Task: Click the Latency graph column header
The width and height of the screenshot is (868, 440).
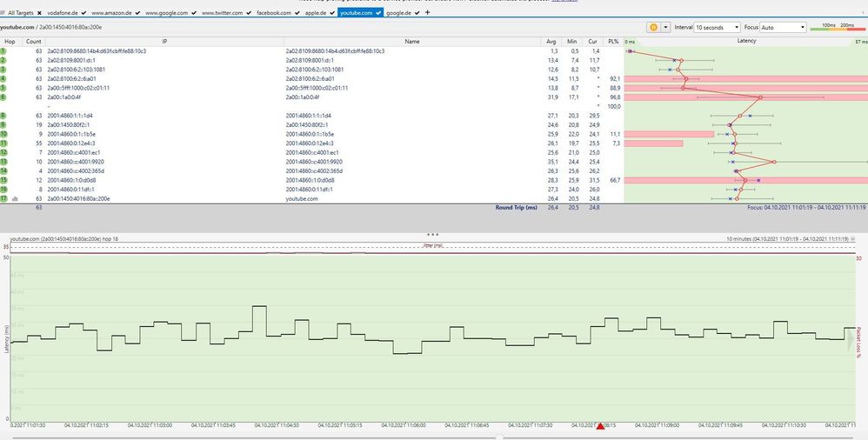Action: tap(745, 42)
